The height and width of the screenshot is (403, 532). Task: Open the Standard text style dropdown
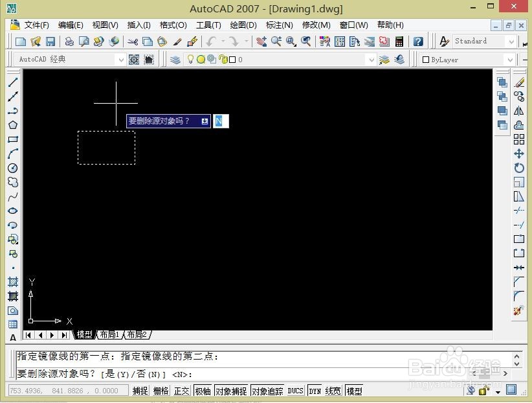[512, 41]
